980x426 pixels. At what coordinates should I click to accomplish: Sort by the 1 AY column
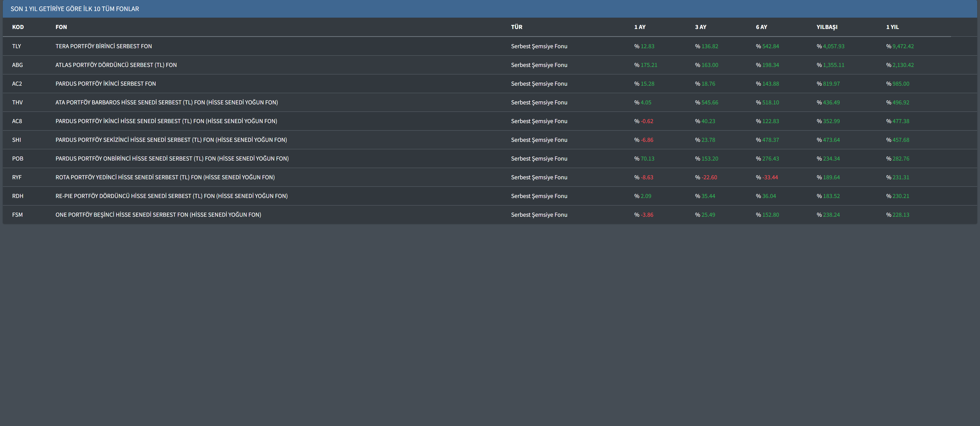[x=639, y=27]
